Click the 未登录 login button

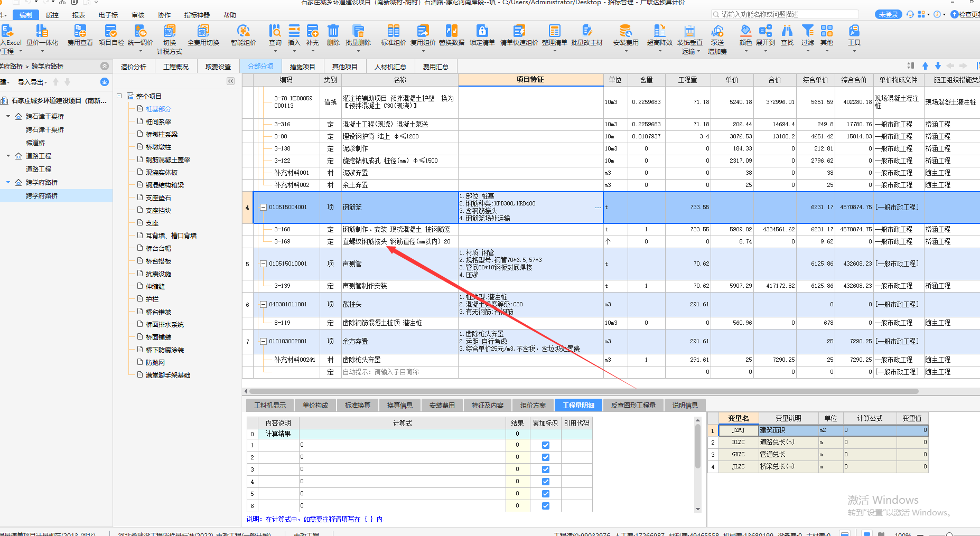tap(889, 14)
